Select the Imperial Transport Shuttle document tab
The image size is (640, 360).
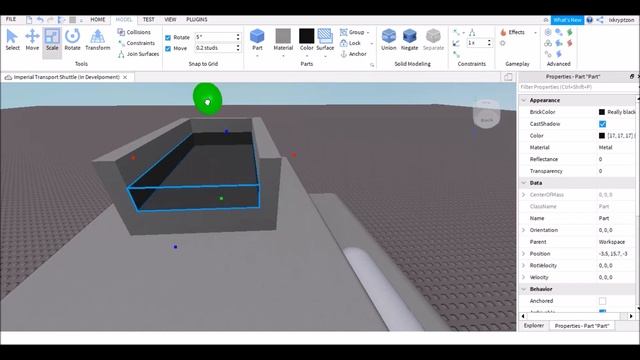66,77
